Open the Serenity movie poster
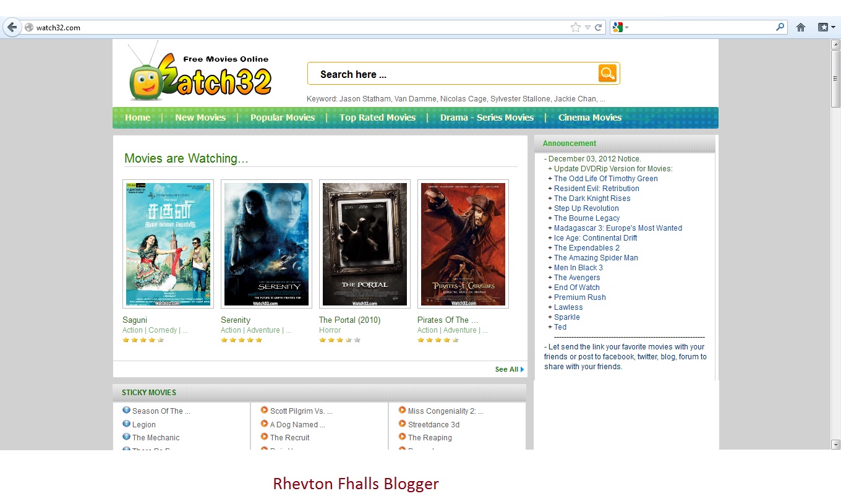The height and width of the screenshot is (504, 841). point(267,244)
